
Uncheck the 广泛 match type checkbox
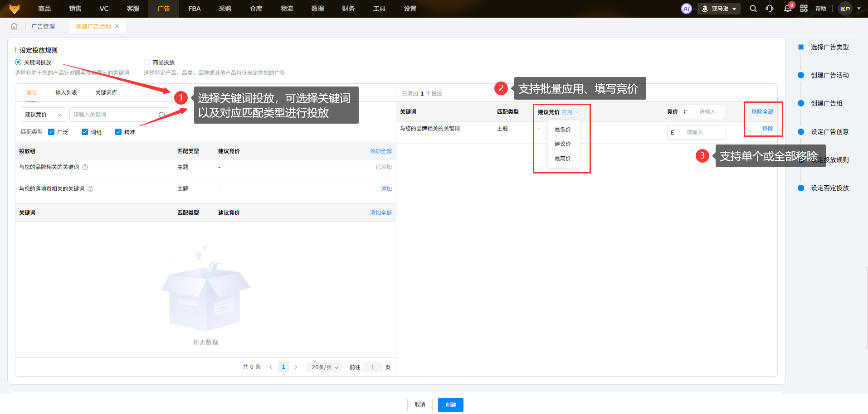pyautogui.click(x=51, y=132)
